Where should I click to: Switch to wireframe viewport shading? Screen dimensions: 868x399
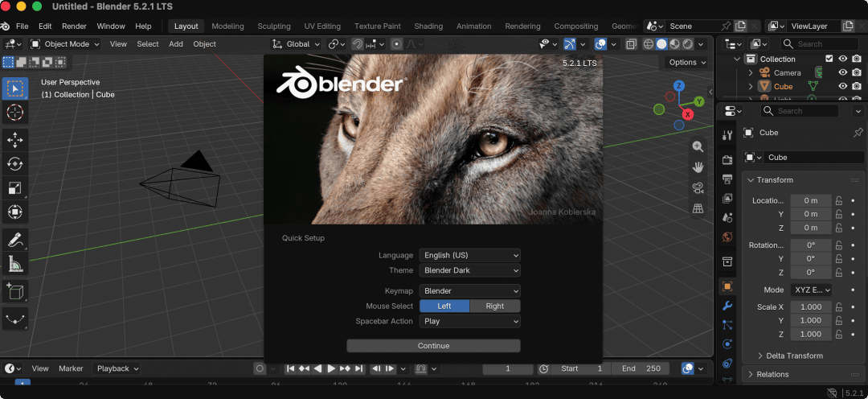coord(649,43)
